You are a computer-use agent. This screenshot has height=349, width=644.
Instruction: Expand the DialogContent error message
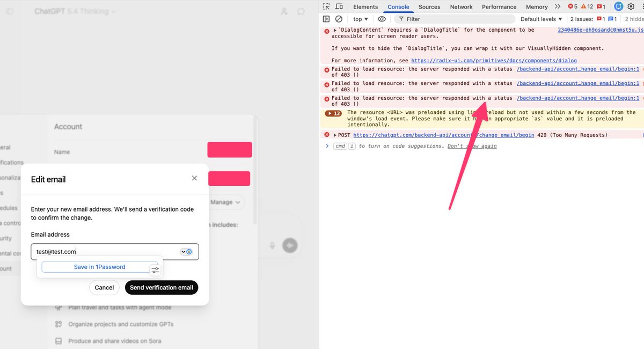[335, 30]
